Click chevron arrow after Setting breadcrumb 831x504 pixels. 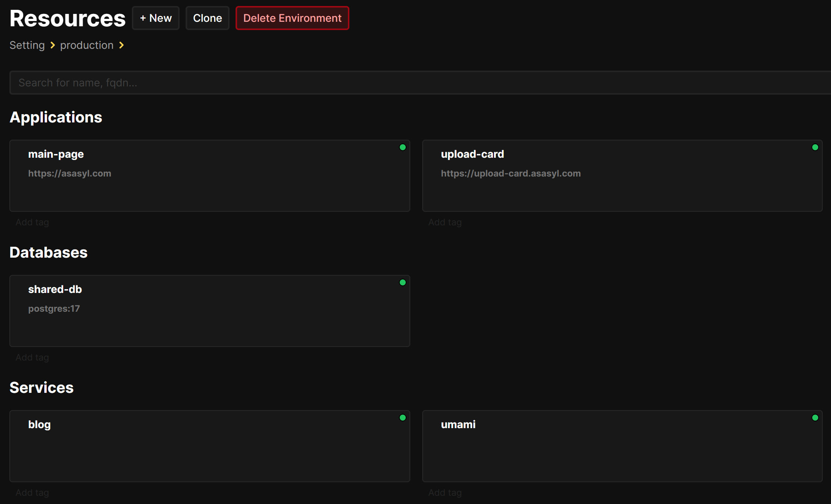[x=53, y=45]
